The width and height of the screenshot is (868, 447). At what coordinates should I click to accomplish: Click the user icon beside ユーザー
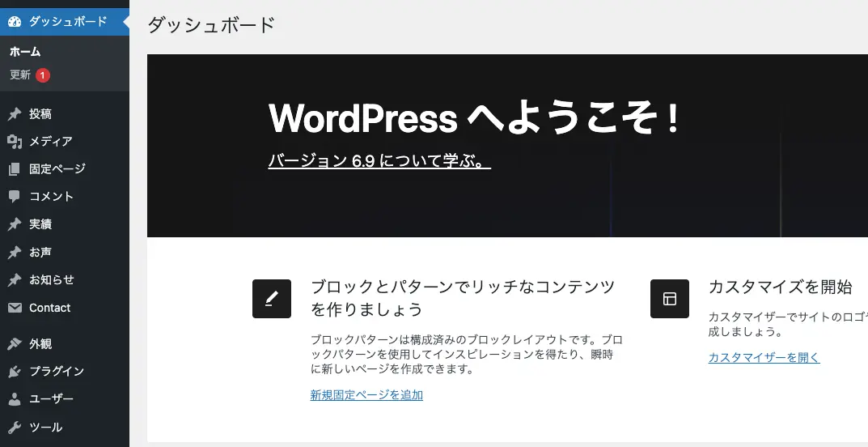pos(15,399)
